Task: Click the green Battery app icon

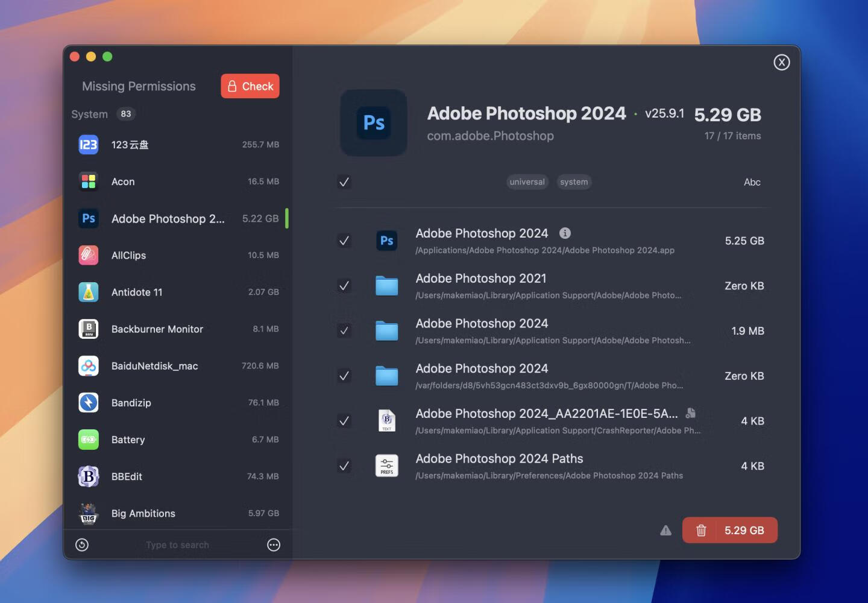Action: click(x=89, y=440)
